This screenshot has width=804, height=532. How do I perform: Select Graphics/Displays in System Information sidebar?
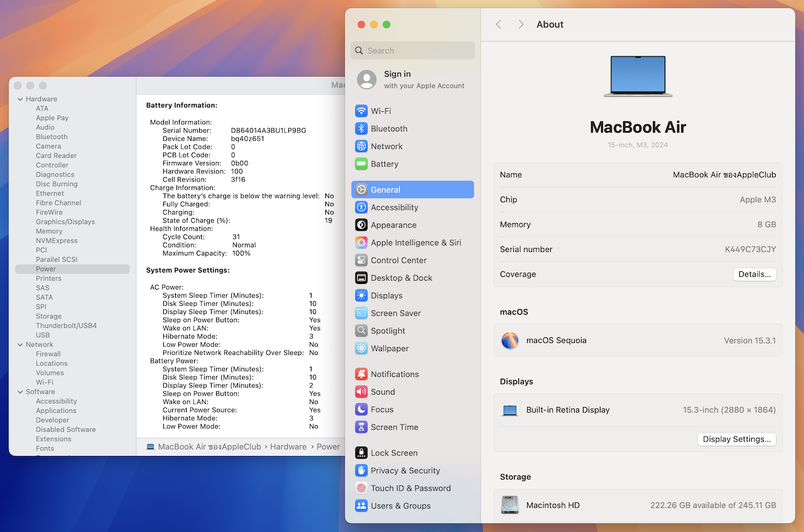point(65,222)
